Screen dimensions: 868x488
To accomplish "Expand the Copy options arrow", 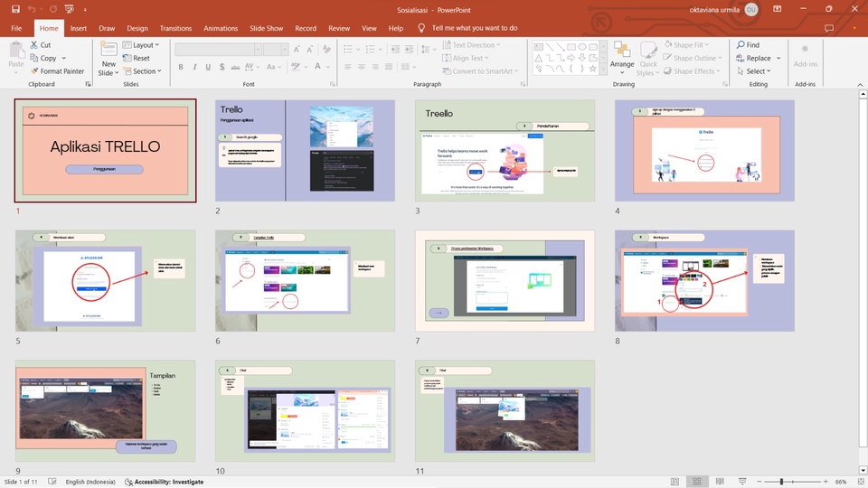I will (63, 58).
